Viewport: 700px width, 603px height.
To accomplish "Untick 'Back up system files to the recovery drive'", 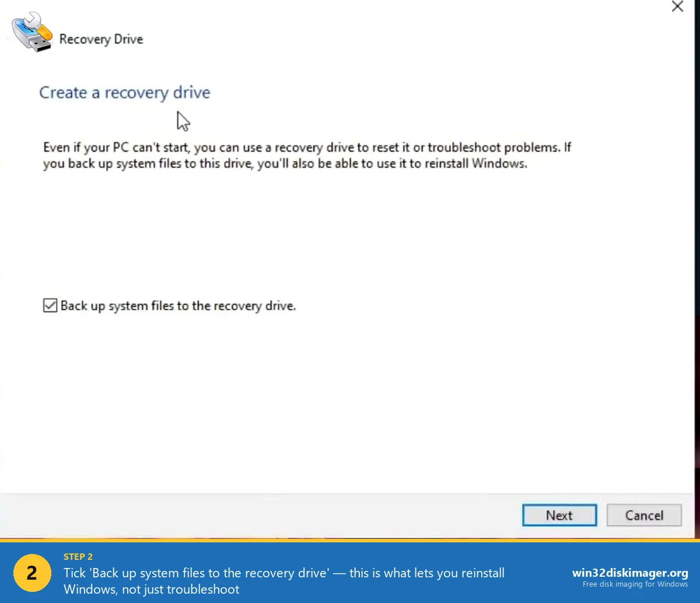I will coord(50,305).
